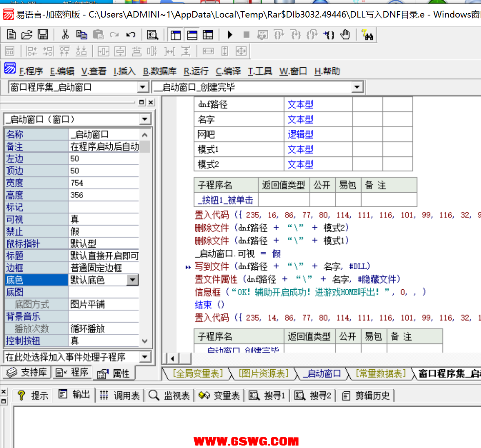Click the third window layout toolbar icon

[x=208, y=35]
